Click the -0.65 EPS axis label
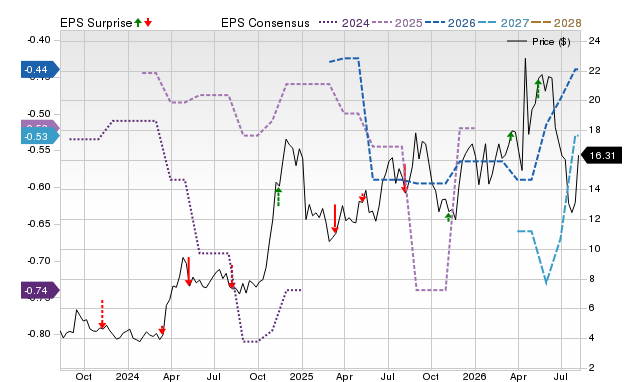 tap(39, 224)
